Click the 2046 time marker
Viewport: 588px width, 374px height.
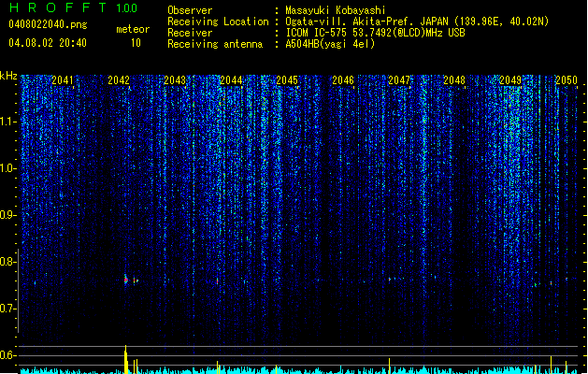[343, 80]
